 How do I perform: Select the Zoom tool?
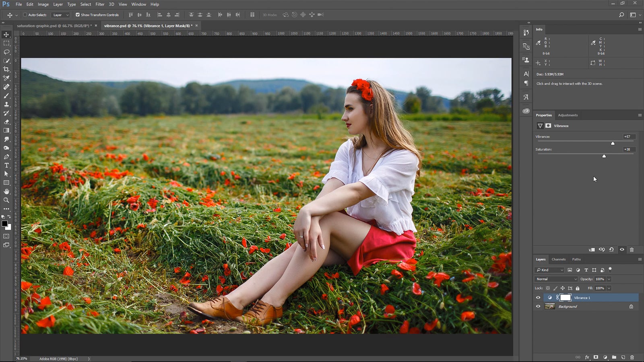pos(6,200)
